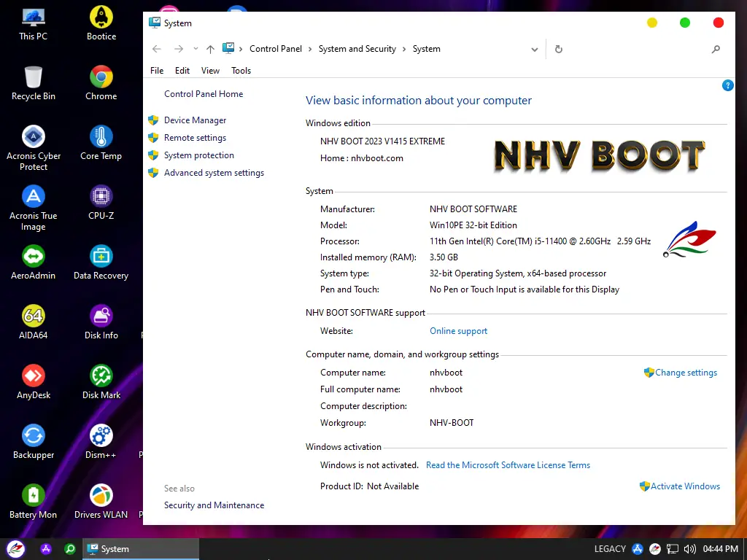
Task: Go up one folder level arrow
Action: tap(210, 49)
